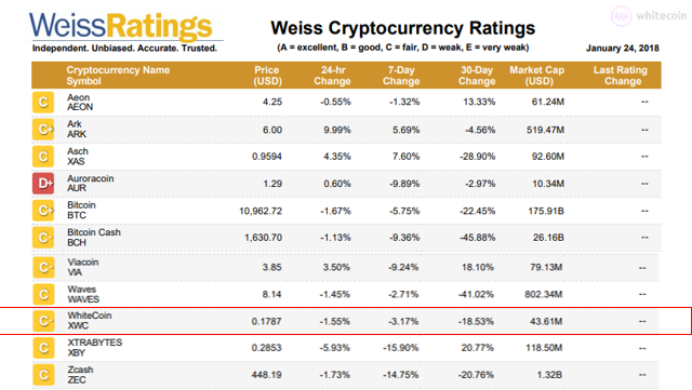The width and height of the screenshot is (692, 390).
Task: Click the Last Rating Change column header
Action: [621, 75]
